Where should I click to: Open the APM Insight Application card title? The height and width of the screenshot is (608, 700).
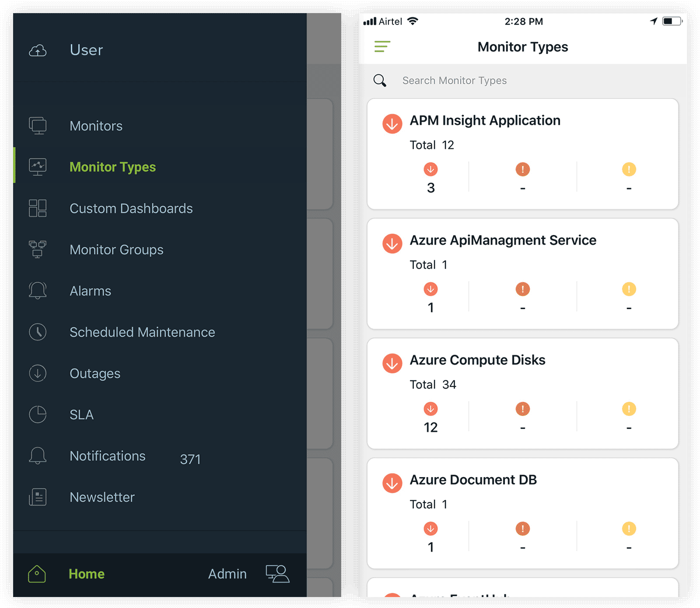(485, 120)
